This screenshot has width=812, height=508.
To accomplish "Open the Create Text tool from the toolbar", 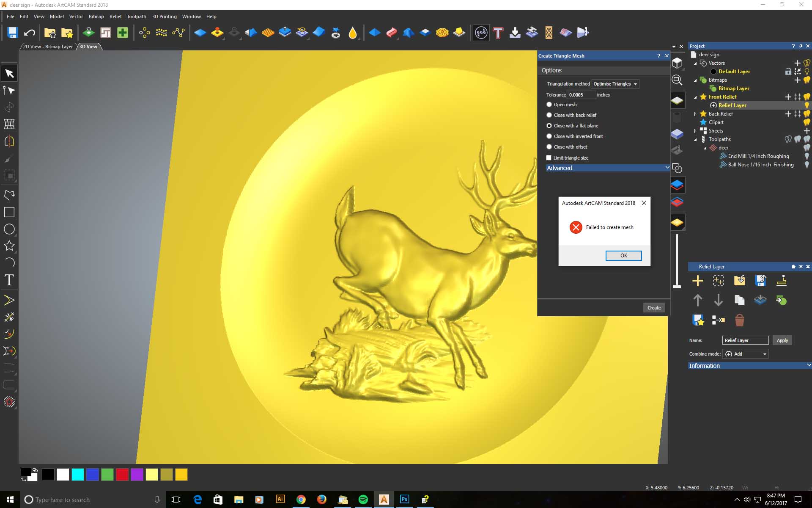I will (x=498, y=32).
